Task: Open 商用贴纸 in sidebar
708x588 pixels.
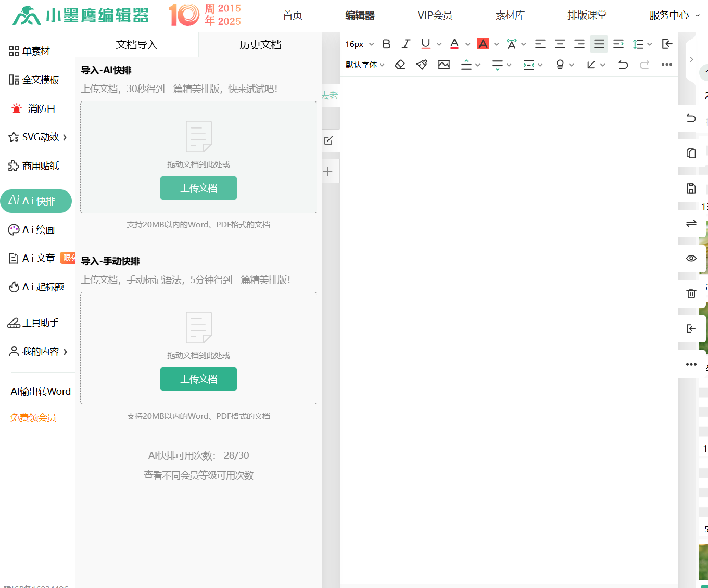Action: point(34,165)
